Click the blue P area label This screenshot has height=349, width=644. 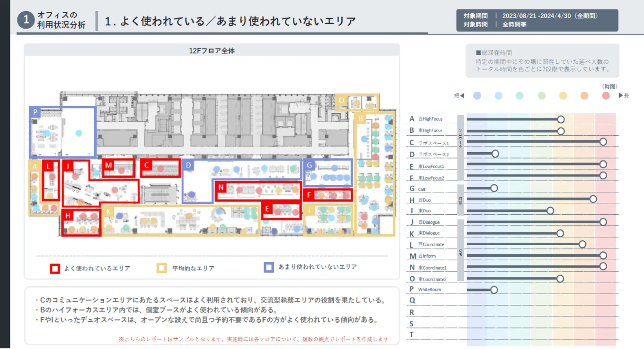pos(35,112)
